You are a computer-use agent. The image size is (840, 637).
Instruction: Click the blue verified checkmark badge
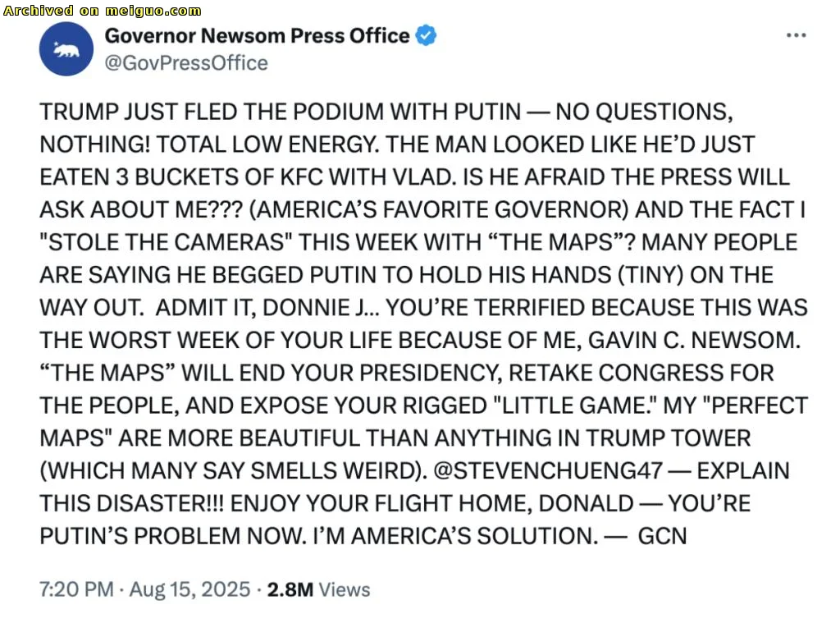pyautogui.click(x=426, y=35)
